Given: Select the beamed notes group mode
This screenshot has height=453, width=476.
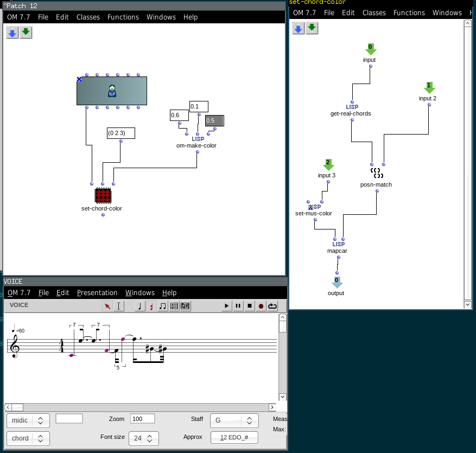Looking at the screenshot, I should click(163, 306).
